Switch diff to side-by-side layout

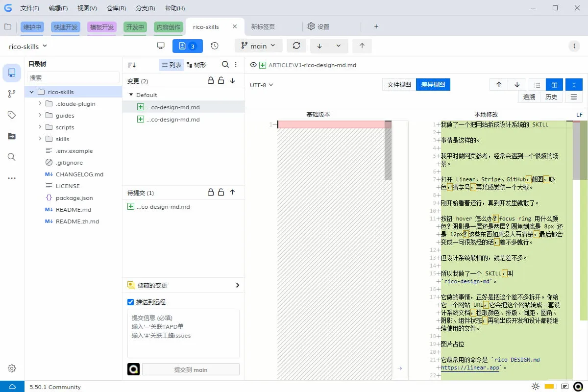(x=554, y=84)
